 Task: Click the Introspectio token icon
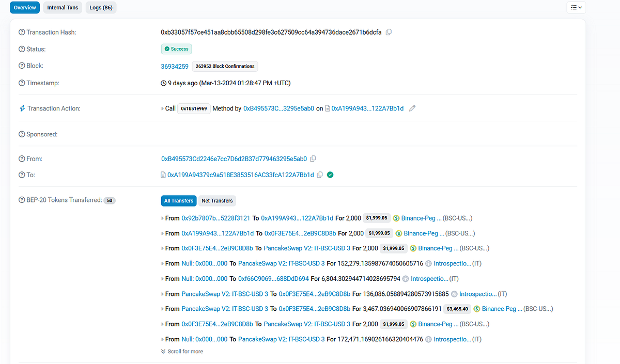pyautogui.click(x=428, y=263)
